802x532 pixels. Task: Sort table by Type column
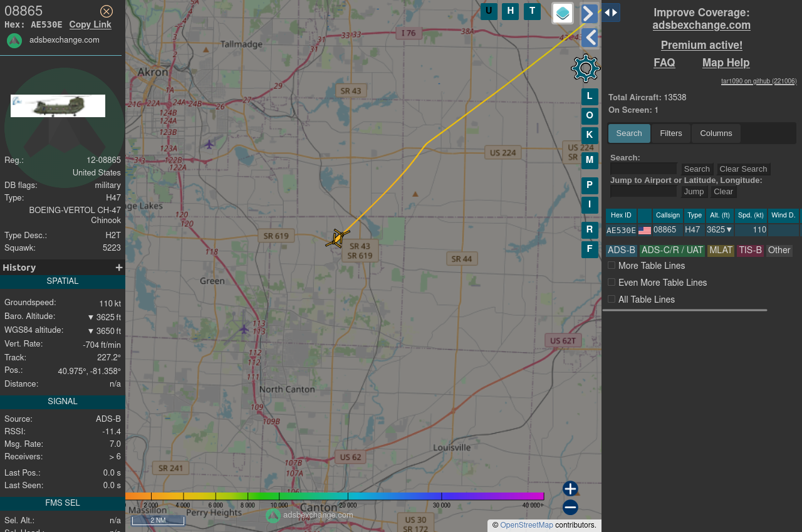(694, 216)
